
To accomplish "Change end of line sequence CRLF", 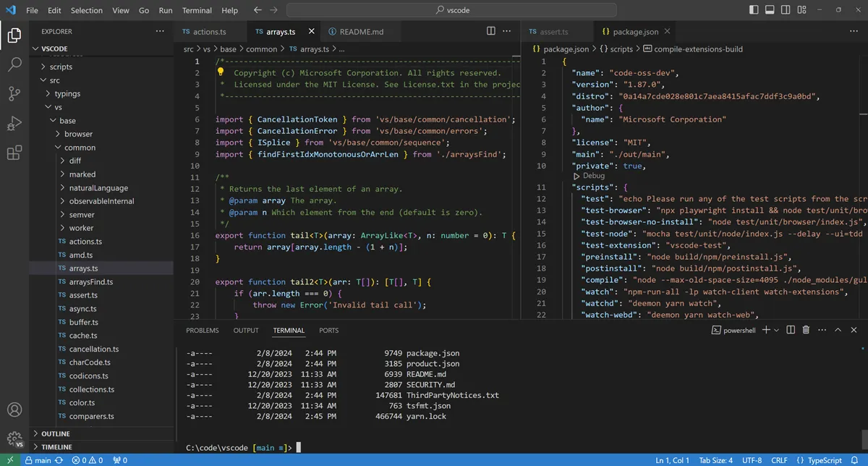I will (779, 460).
